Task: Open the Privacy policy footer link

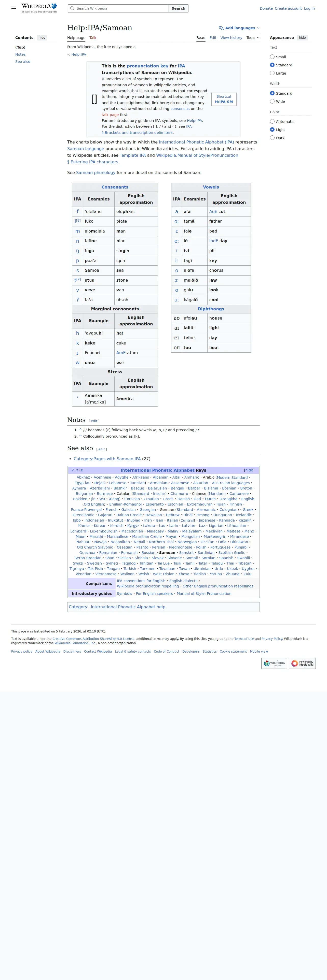Action: 22,652
